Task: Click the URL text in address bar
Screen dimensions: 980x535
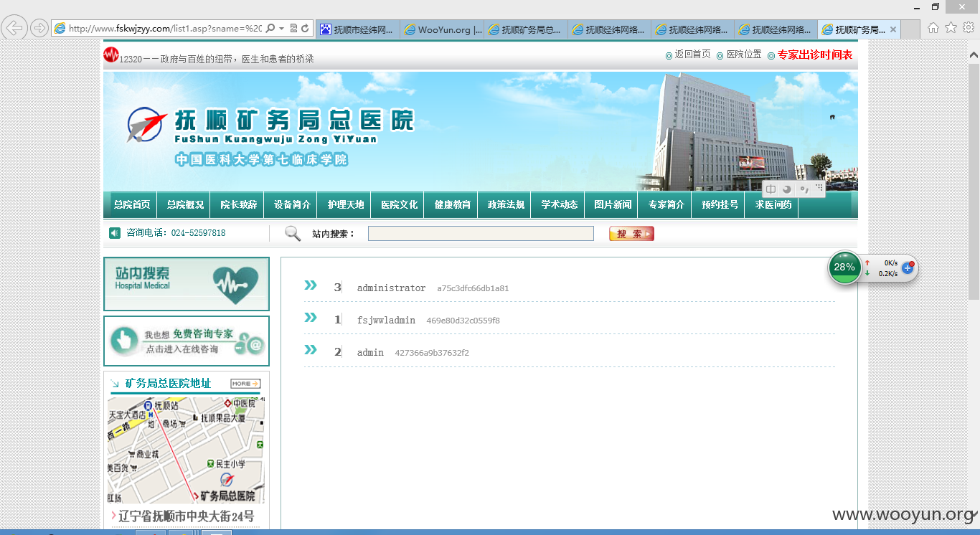Action: [166, 29]
